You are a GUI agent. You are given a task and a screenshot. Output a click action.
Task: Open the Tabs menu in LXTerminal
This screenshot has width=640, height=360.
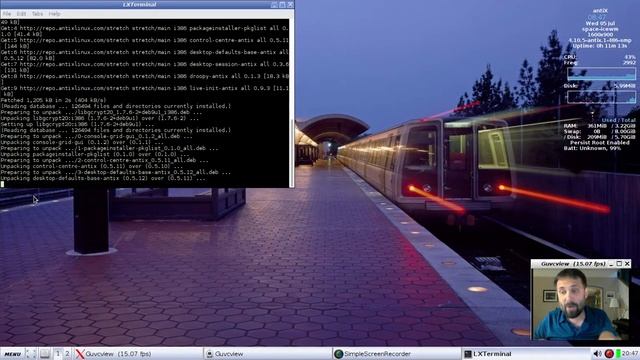[37, 14]
